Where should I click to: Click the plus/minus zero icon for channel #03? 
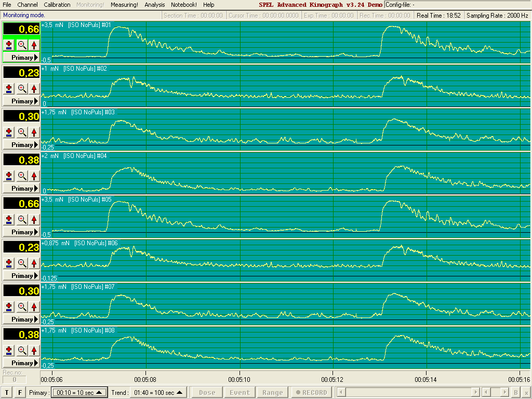pos(9,132)
